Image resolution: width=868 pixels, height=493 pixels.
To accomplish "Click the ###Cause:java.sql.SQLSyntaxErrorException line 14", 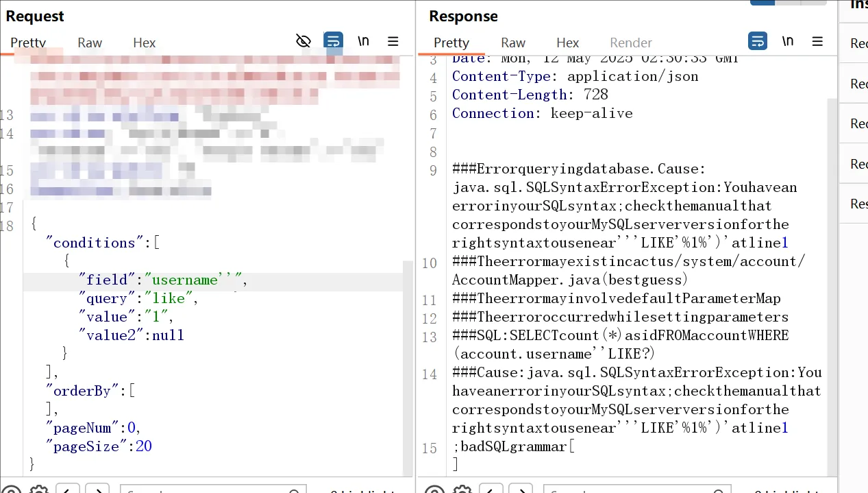I will (637, 372).
